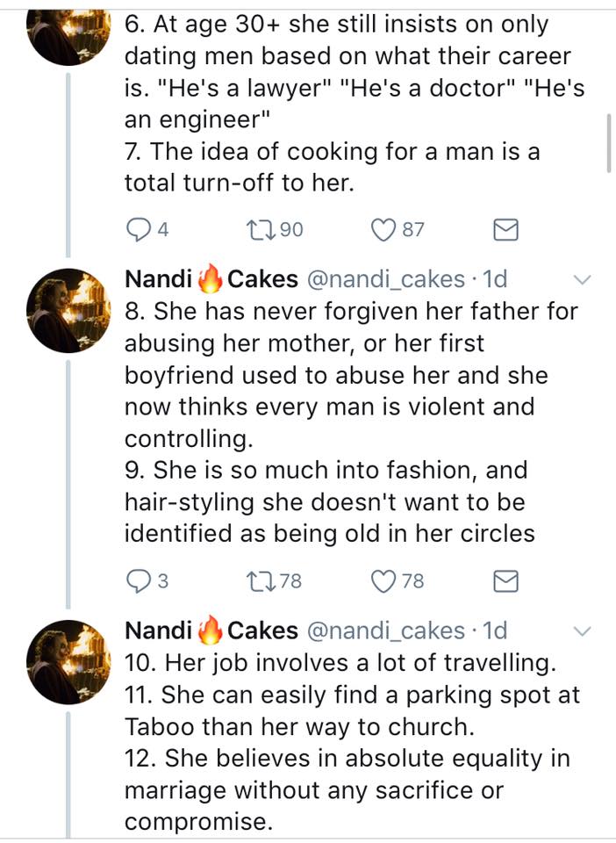Open the options chevron on the point 8 tweet
616x843 pixels.
pos(582,279)
